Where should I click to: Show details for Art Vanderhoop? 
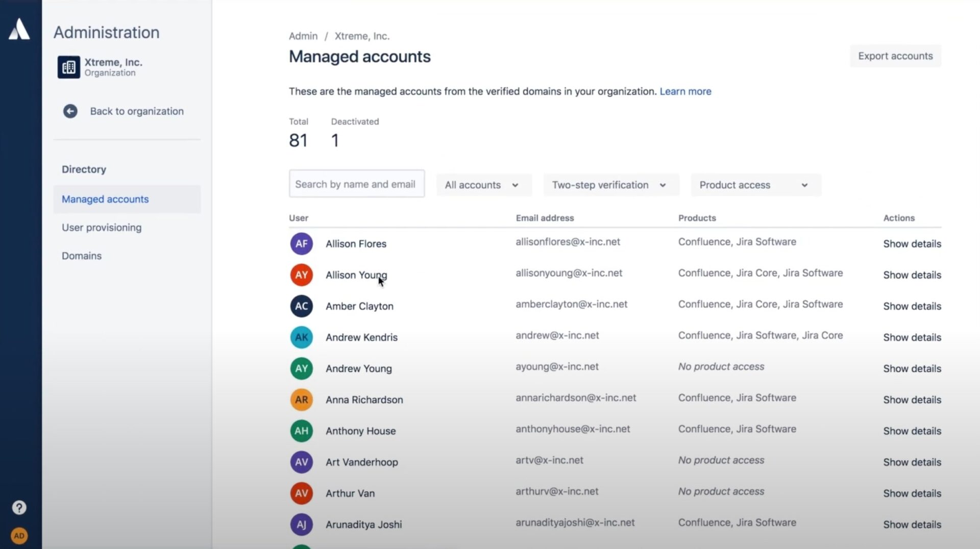point(912,462)
